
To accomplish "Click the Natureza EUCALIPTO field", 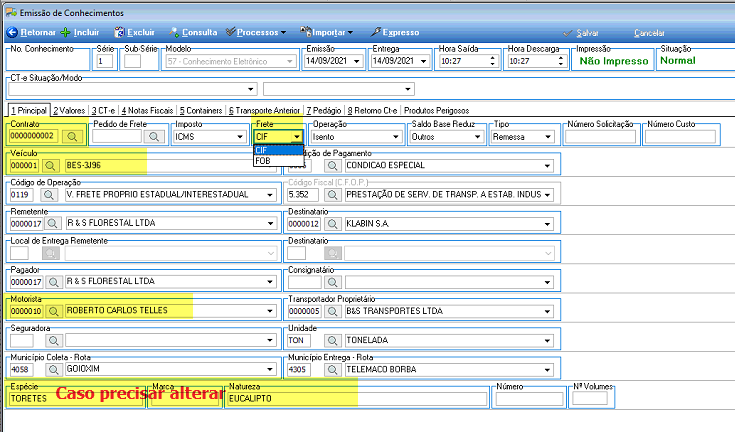I will [x=357, y=399].
